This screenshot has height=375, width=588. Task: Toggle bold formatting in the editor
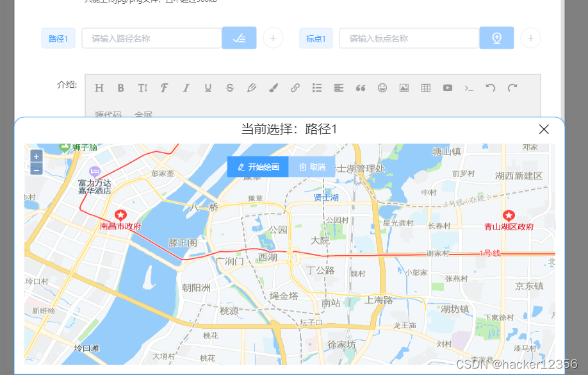click(x=121, y=88)
